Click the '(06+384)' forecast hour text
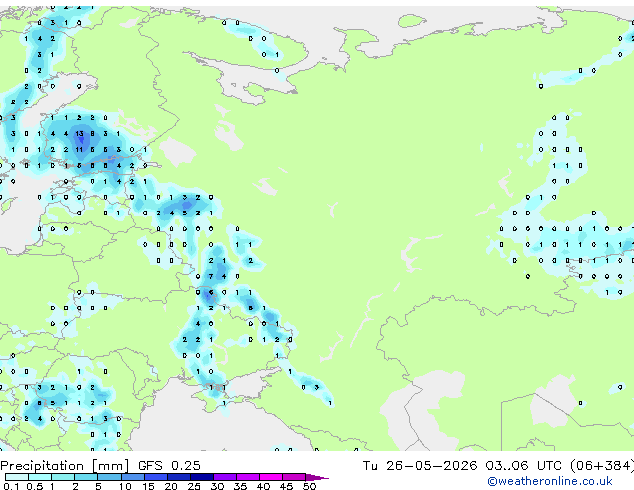Viewport: 634px width, 490px height. 602,465
